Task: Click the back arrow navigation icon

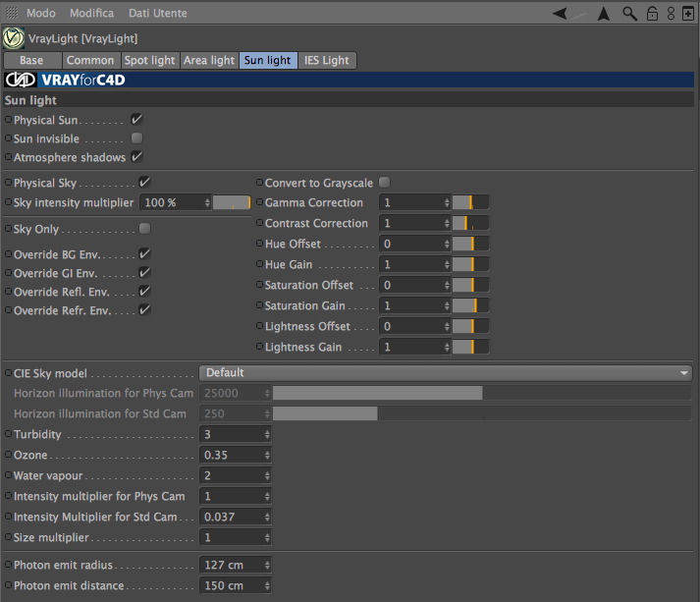Action: point(560,14)
